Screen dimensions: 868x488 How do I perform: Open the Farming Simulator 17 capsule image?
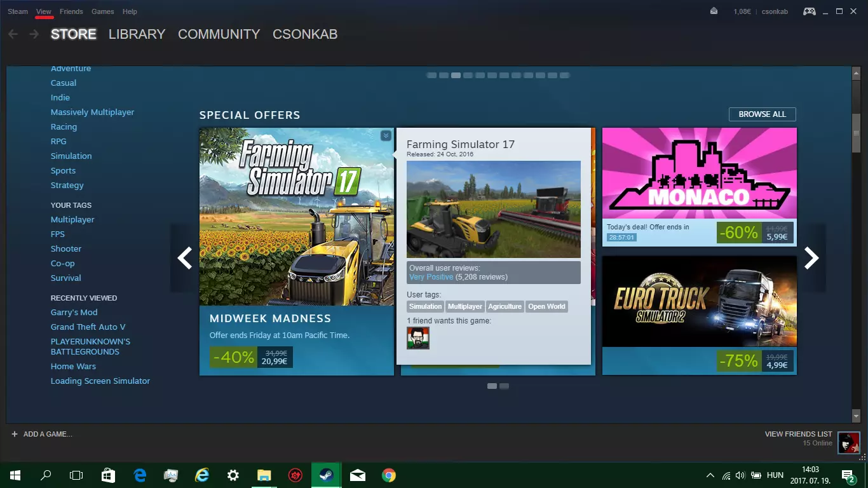pyautogui.click(x=297, y=217)
